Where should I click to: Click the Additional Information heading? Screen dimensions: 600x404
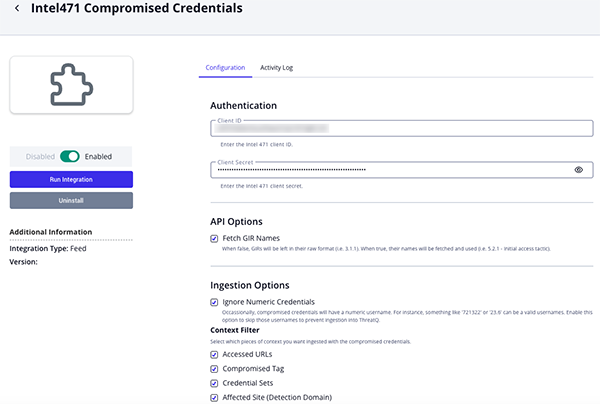click(x=51, y=232)
